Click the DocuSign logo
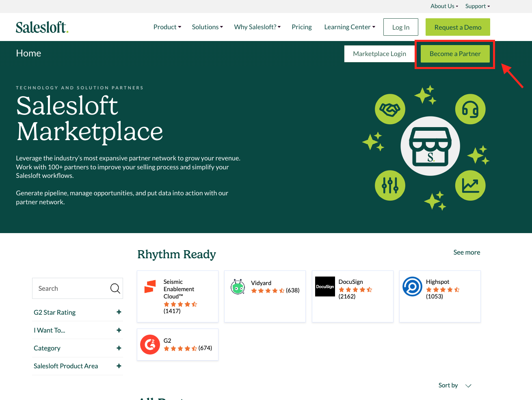This screenshot has height=400, width=532. 325,287
